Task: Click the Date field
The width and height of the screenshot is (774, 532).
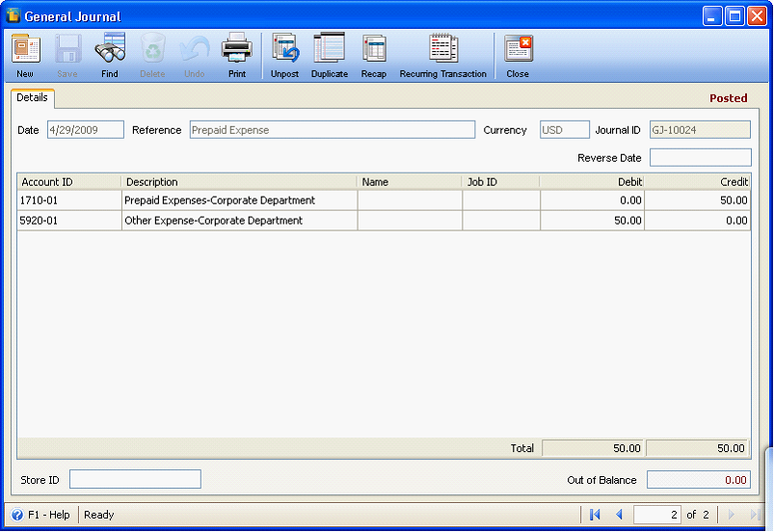Action: pyautogui.click(x=86, y=130)
